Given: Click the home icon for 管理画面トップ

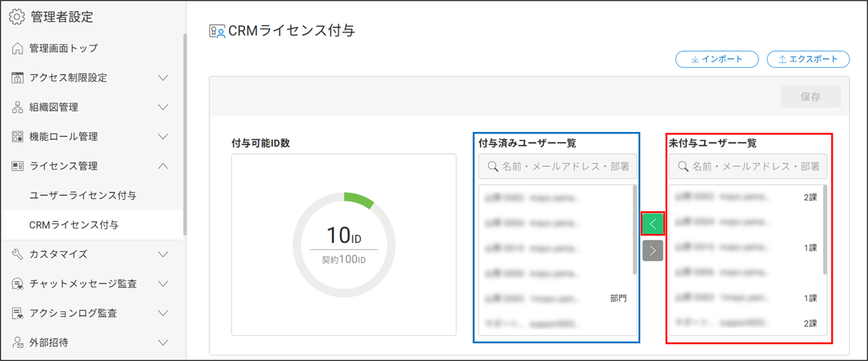Looking at the screenshot, I should 18,49.
